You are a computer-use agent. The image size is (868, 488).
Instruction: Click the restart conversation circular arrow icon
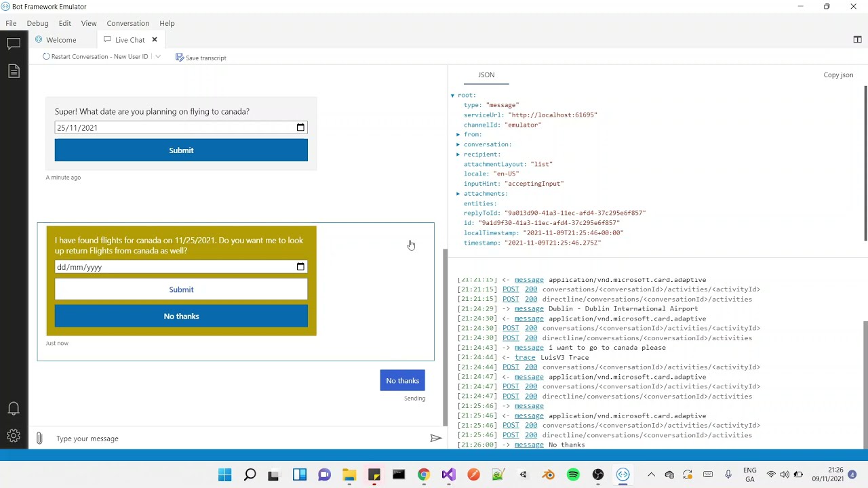[x=46, y=57]
